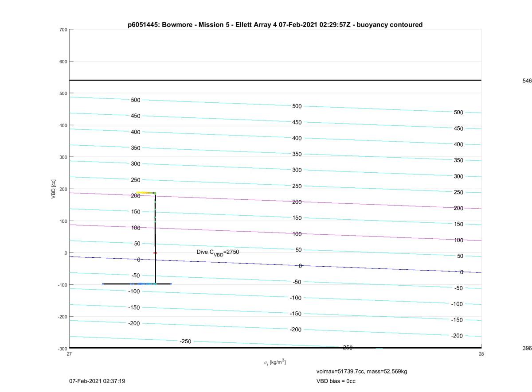Click the y-axis tick label 500

63,93
